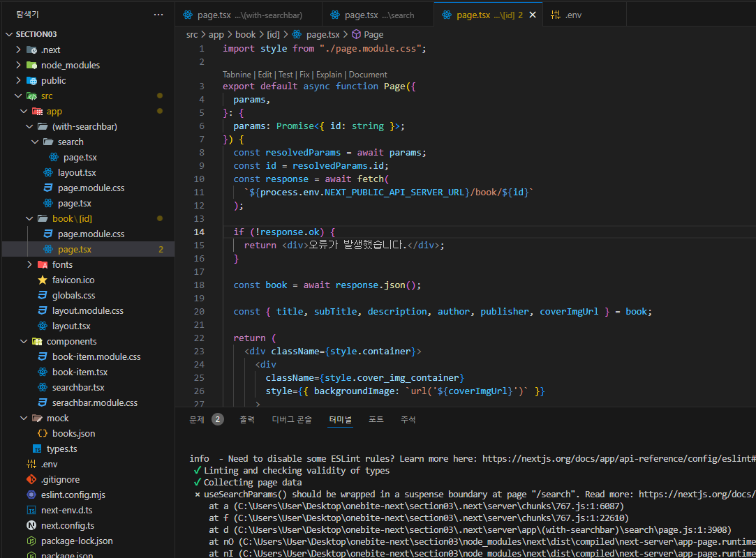This screenshot has width=756, height=558.
Task: Collapse the app folder chevron
Action: 24,112
